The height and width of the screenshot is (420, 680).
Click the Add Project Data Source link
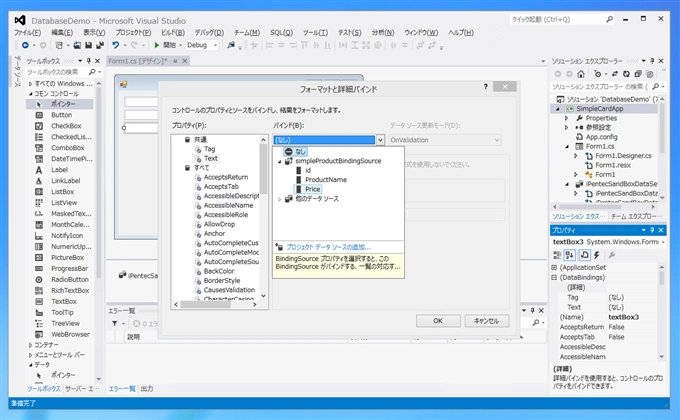[x=328, y=247]
